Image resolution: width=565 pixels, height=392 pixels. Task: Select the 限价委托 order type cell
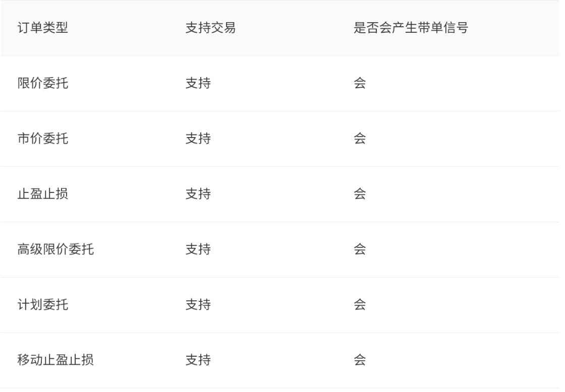pos(43,84)
